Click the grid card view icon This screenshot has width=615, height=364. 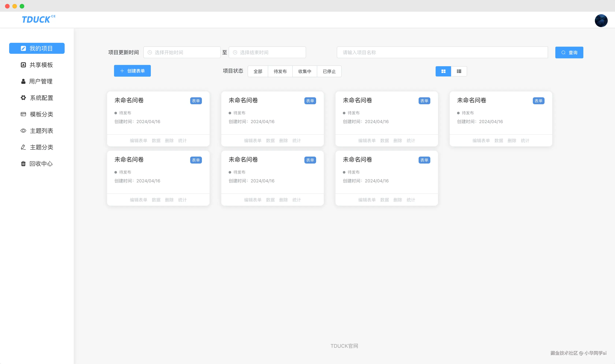(443, 71)
